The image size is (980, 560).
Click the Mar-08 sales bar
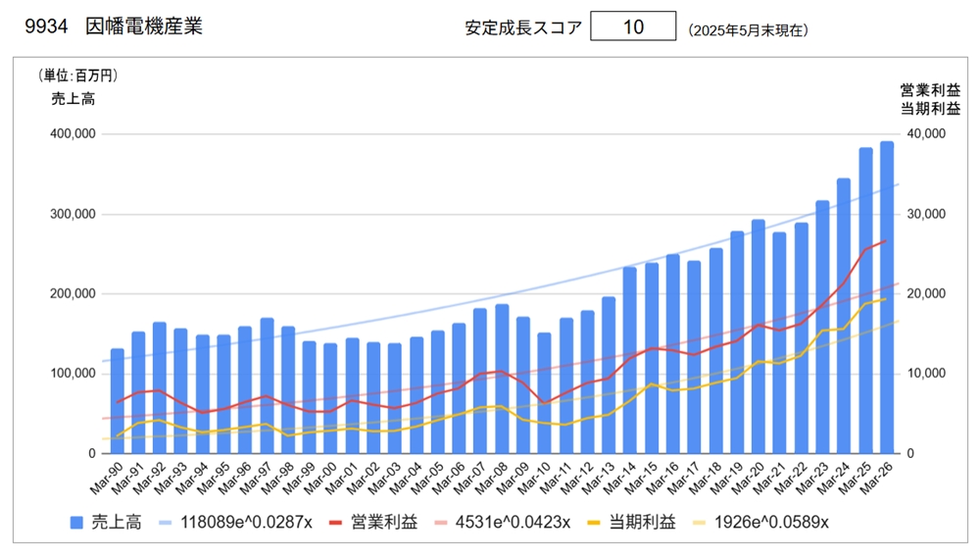(x=502, y=380)
